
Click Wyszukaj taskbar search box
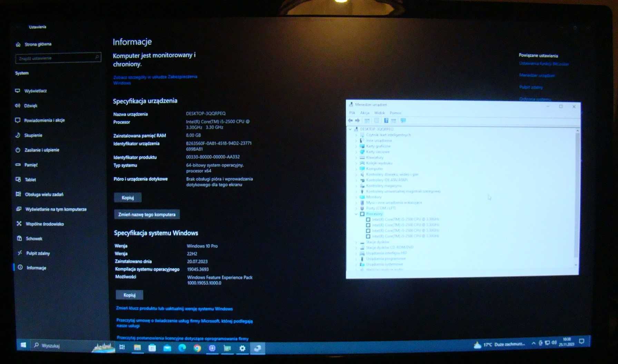[73, 345]
